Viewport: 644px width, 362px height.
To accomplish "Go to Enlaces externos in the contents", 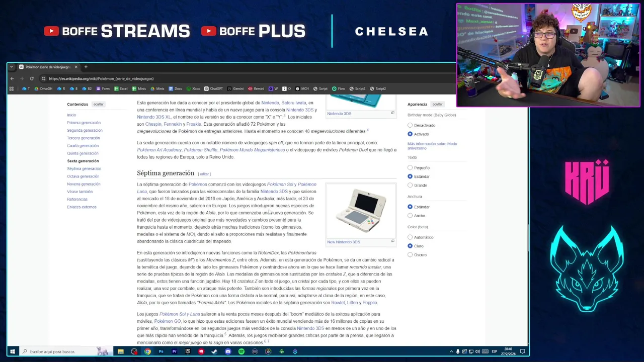I will tap(82, 207).
